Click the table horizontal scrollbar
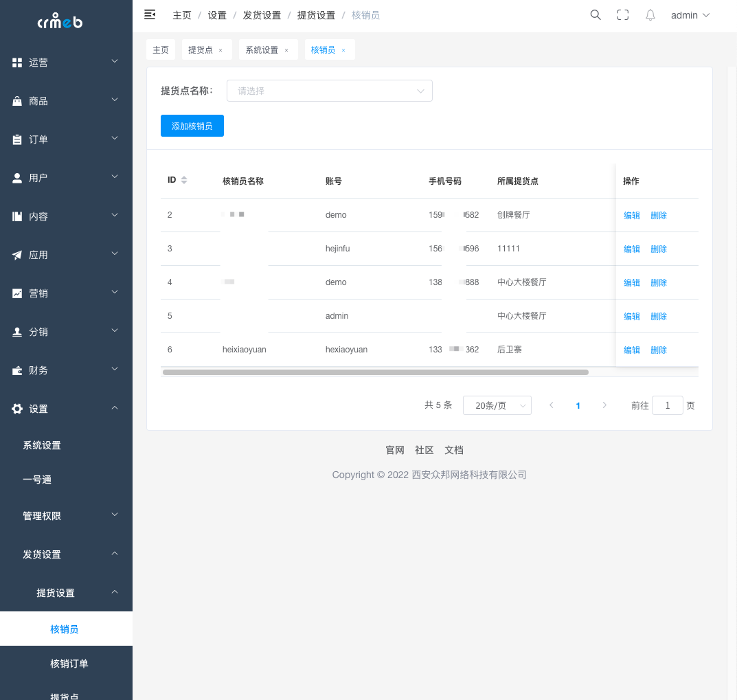The height and width of the screenshot is (700, 737). click(376, 372)
